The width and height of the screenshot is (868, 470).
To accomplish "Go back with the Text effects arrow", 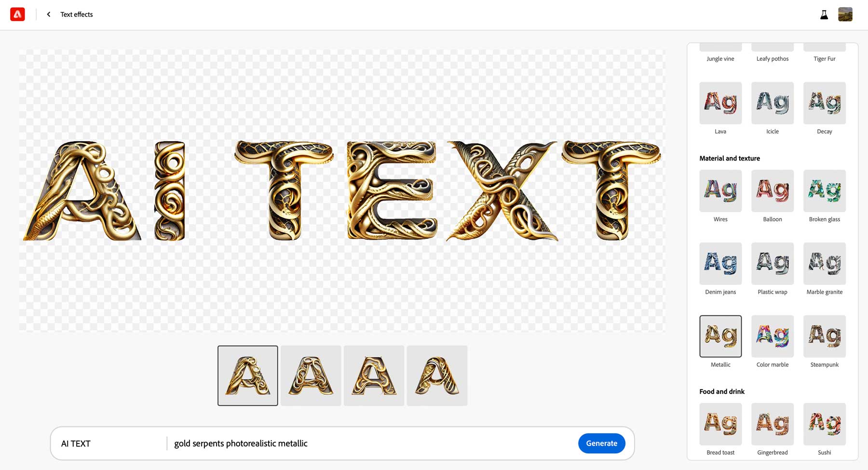I will click(x=48, y=14).
